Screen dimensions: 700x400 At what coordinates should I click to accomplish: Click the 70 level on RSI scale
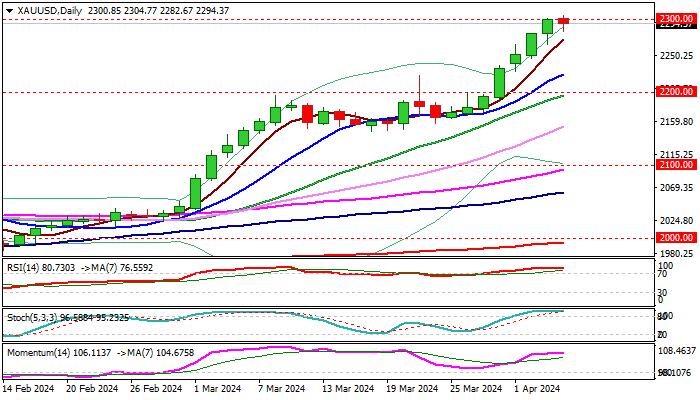pos(661,273)
